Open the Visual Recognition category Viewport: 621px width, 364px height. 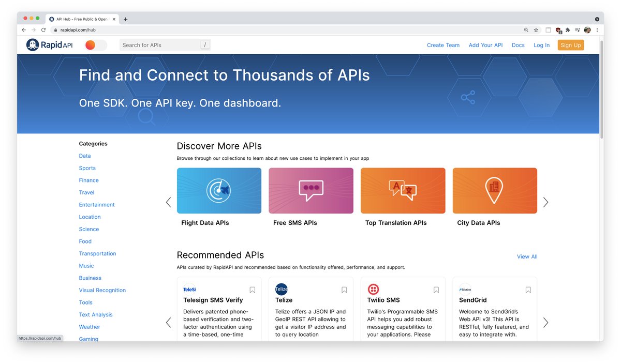102,290
